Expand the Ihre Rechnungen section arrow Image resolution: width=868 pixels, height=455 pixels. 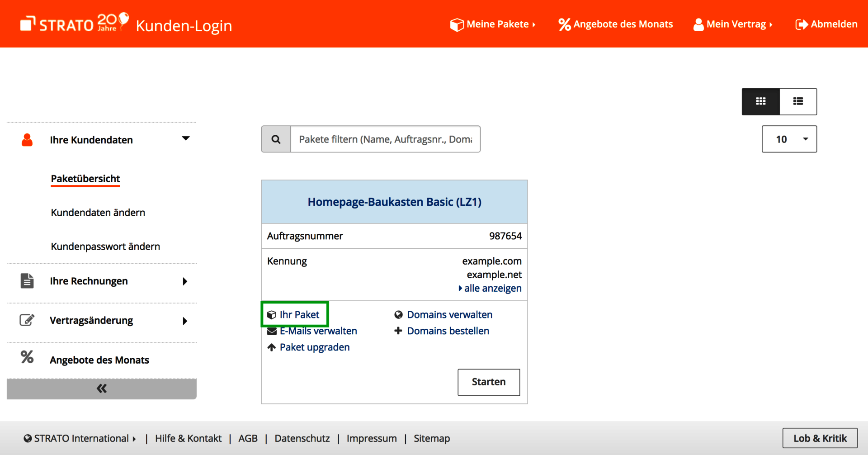[185, 281]
